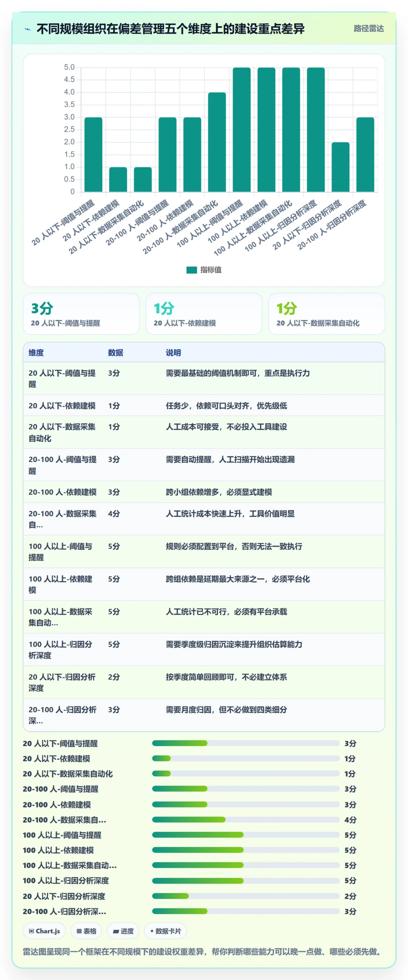This screenshot has width=408, height=980.
Task: Click progress label 20-100 人-归因分析深…
Action: 64,911
